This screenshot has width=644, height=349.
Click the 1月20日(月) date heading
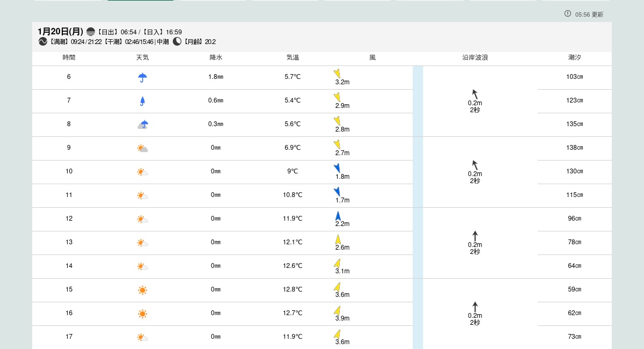point(60,32)
